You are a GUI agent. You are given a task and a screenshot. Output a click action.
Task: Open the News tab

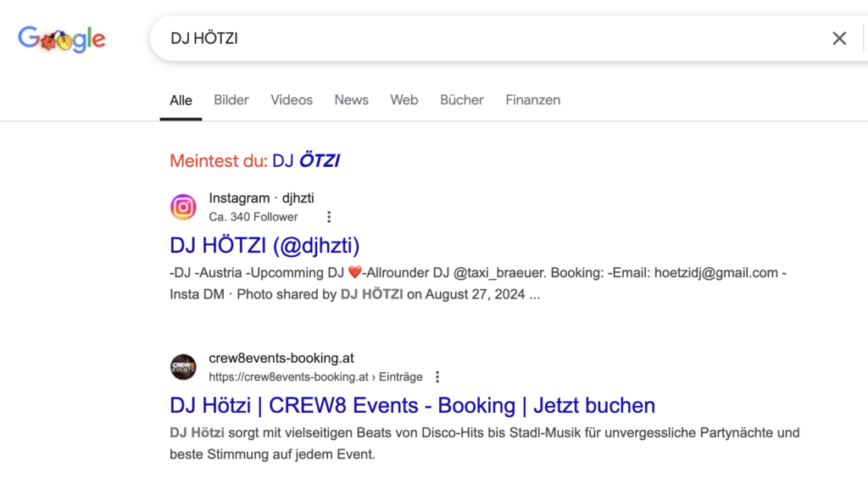(351, 100)
